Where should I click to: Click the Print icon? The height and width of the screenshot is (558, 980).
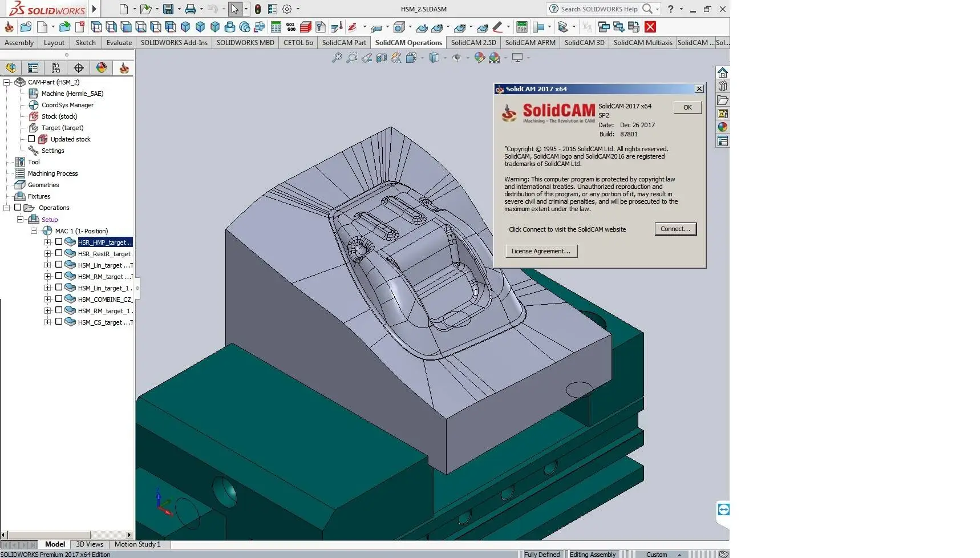click(191, 9)
